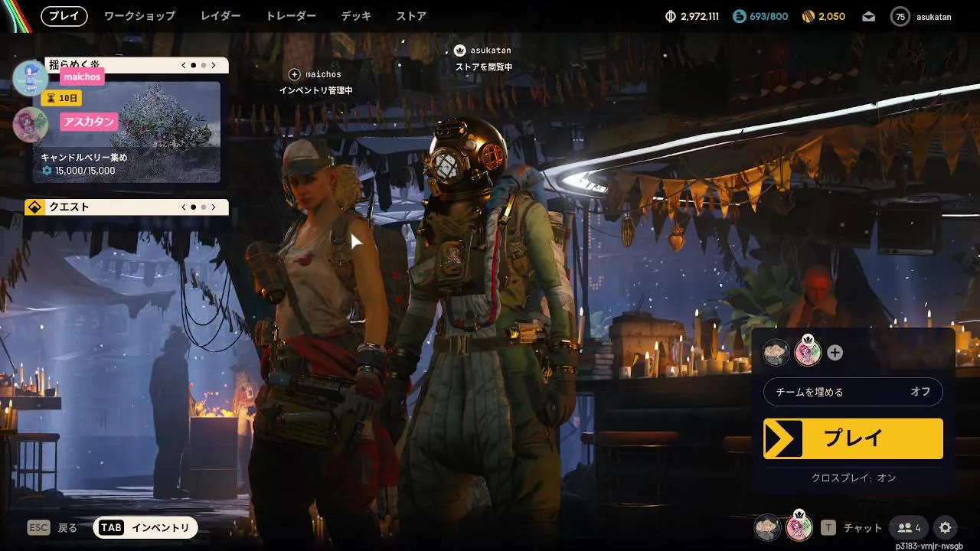Show previous card in 揺らめく炎 panel
Image resolution: width=980 pixels, height=551 pixels.
[184, 66]
